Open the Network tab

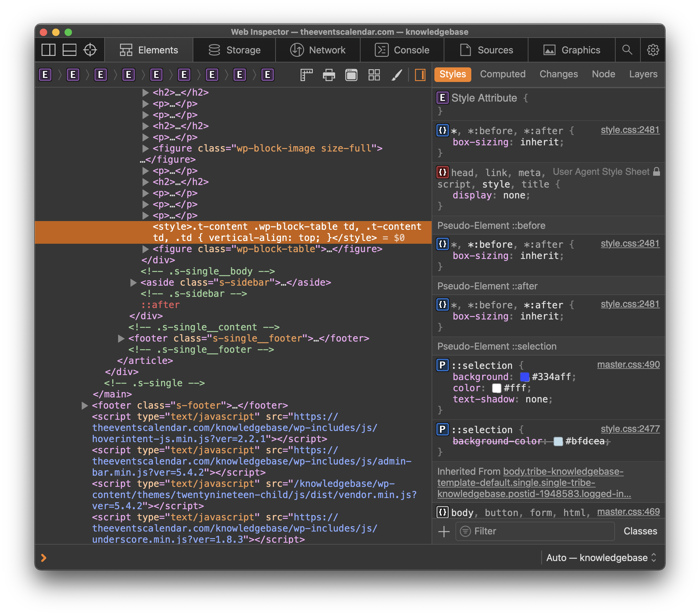tap(317, 50)
